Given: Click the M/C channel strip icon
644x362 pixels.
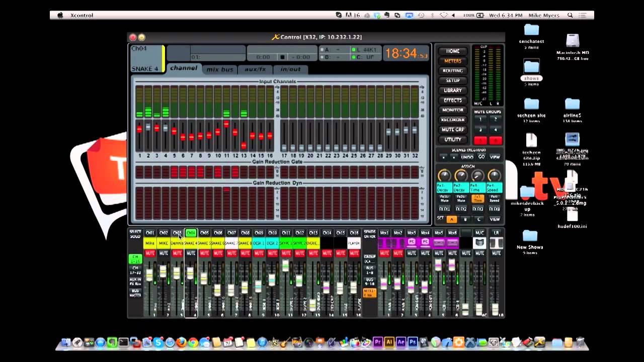Looking at the screenshot, I should 479,243.
